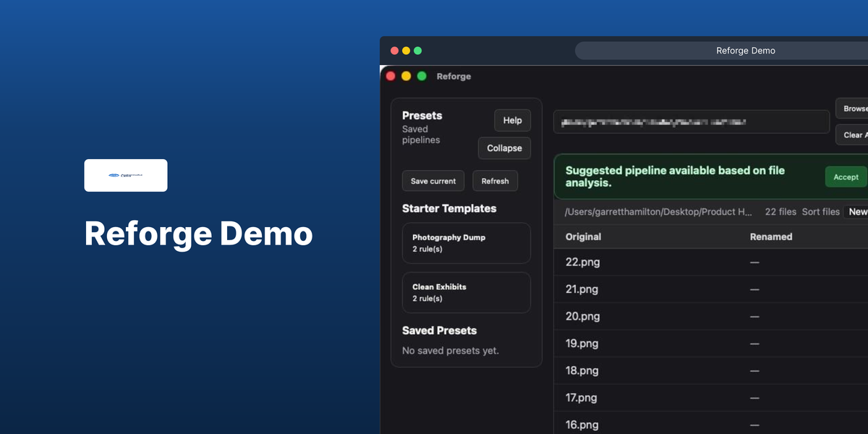Click the logo thumbnail above Reforge Demo heading

tap(126, 175)
